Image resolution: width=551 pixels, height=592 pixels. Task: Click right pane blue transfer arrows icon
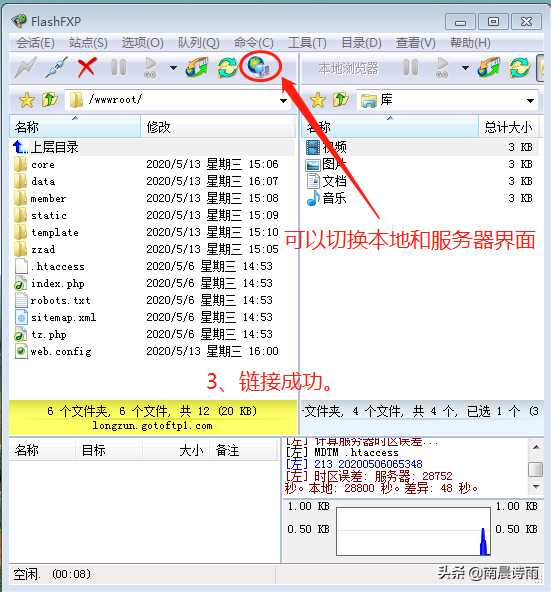[488, 68]
